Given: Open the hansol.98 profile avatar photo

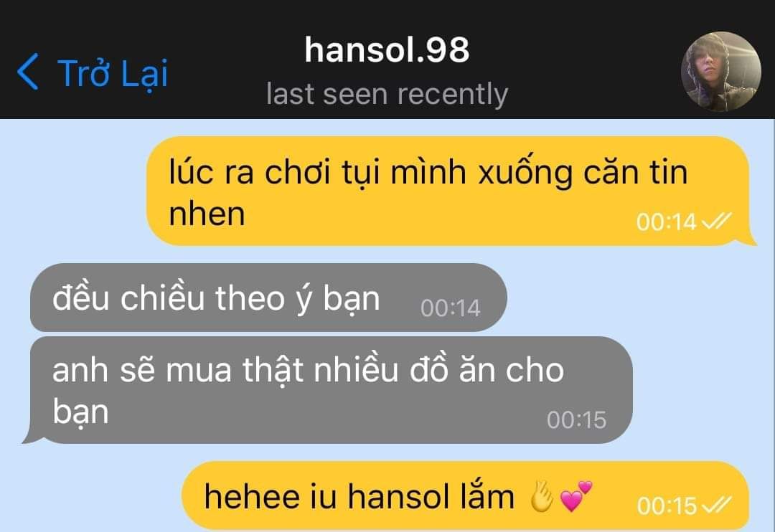Looking at the screenshot, I should point(720,72).
